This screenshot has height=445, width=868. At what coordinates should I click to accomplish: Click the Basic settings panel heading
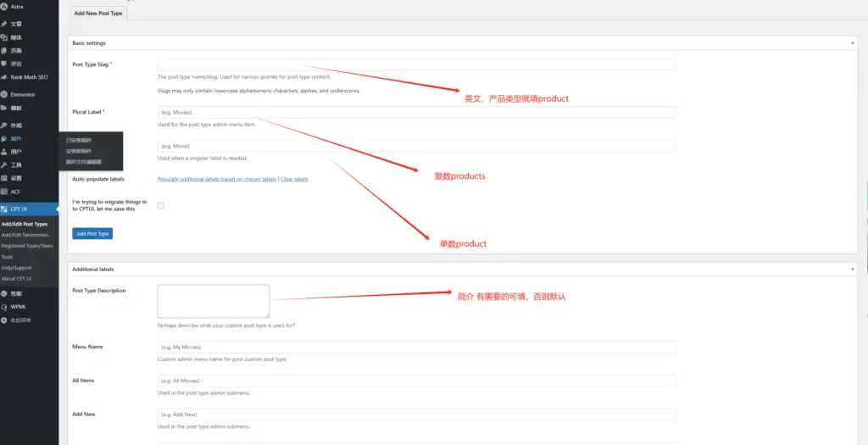click(x=89, y=42)
